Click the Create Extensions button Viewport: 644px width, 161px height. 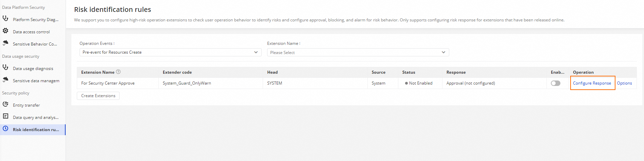click(x=98, y=96)
